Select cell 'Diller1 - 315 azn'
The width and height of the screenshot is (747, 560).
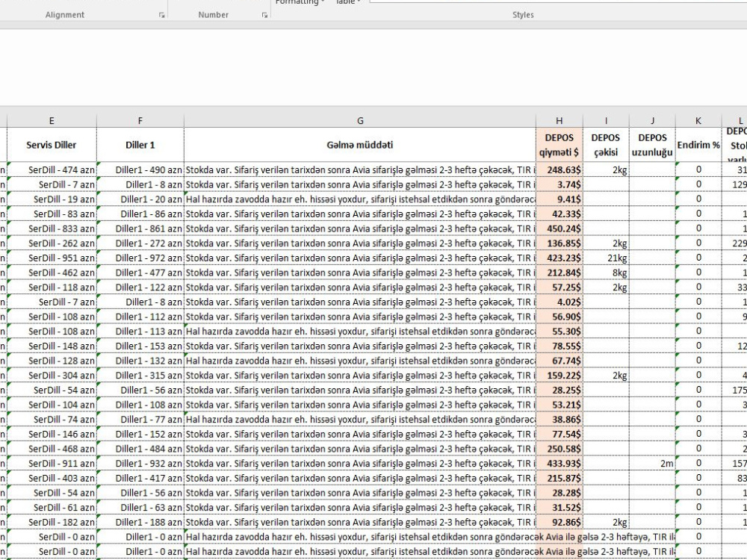140,376
